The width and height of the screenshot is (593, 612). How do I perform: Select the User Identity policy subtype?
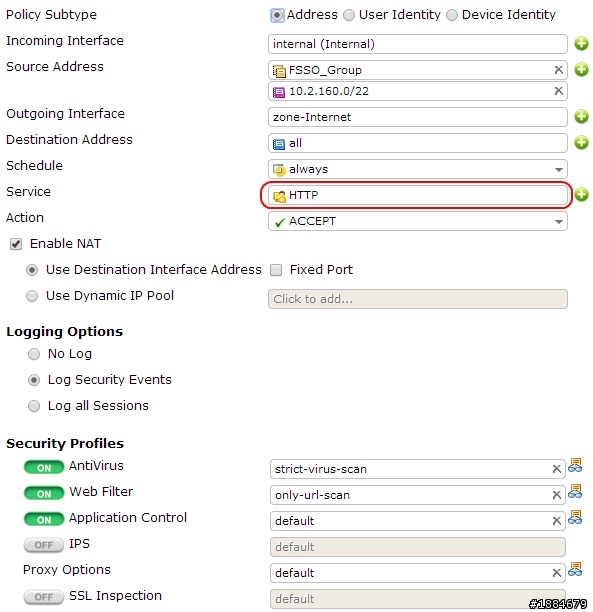(349, 15)
